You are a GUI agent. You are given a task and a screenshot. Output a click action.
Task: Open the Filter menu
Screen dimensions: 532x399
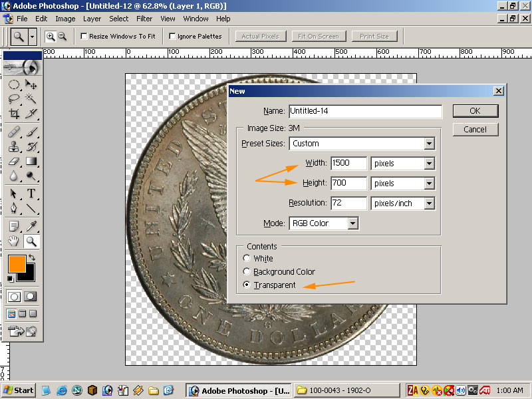[x=144, y=19]
